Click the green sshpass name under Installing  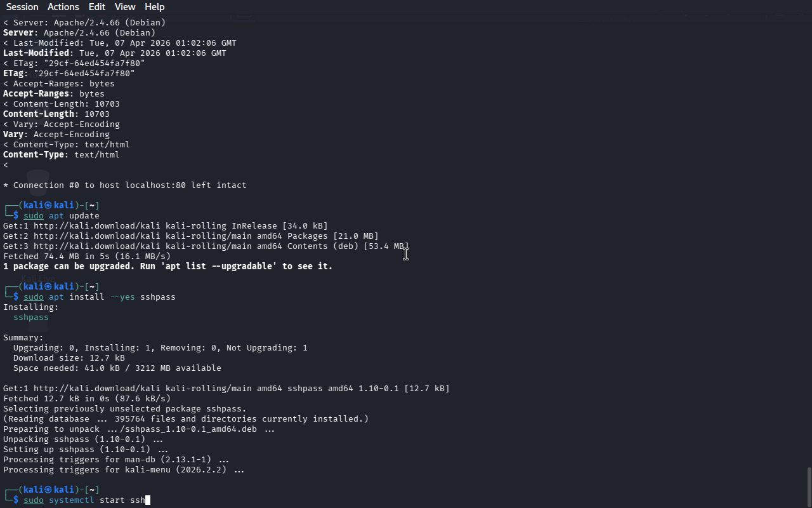[31, 317]
